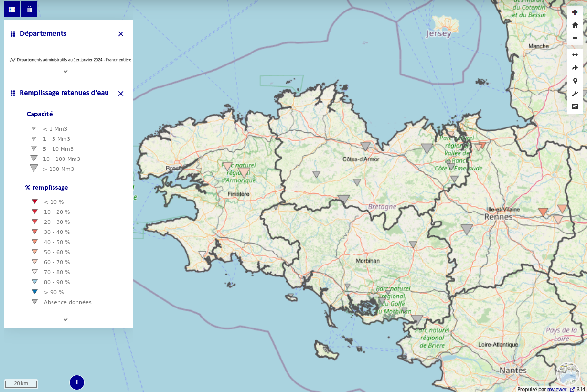
Task: Open the mviewer link
Action: (557, 389)
